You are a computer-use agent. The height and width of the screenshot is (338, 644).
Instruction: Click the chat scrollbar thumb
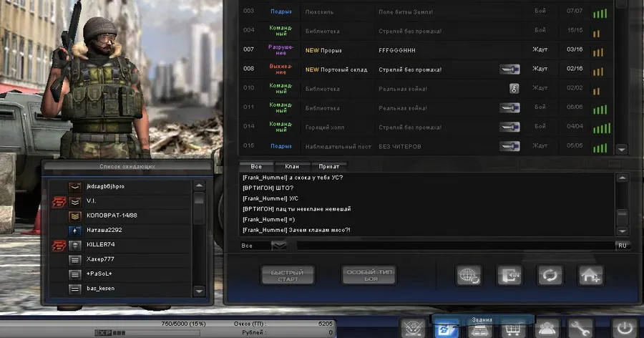[x=623, y=216]
